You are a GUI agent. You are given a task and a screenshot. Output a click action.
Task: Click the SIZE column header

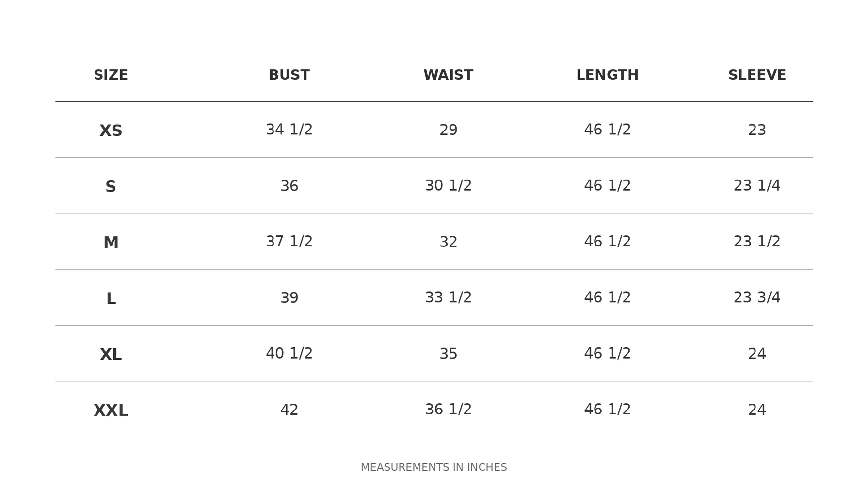111,75
